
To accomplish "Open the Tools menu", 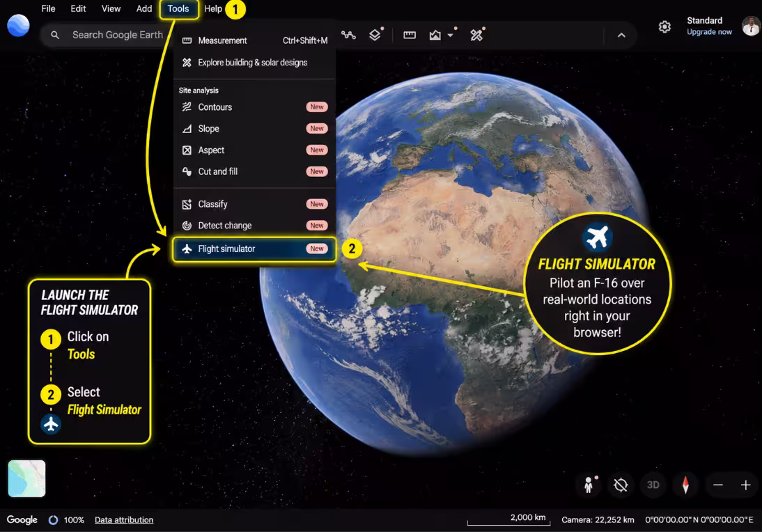I will coord(178,9).
